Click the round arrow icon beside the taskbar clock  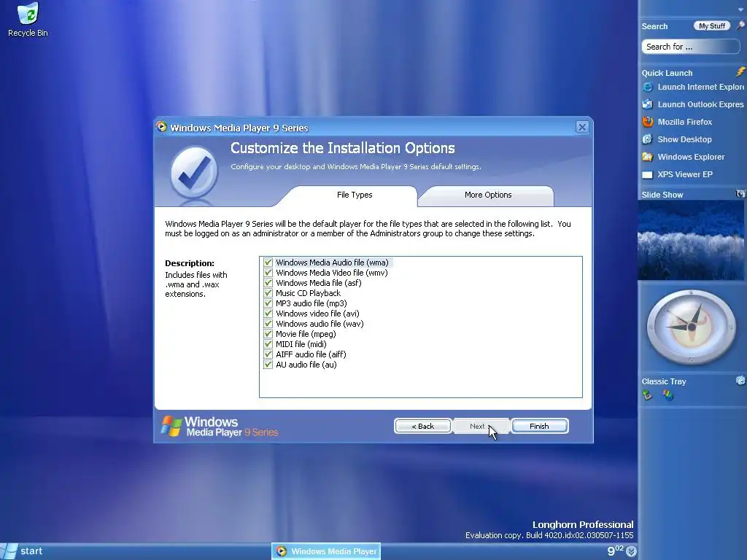click(631, 551)
